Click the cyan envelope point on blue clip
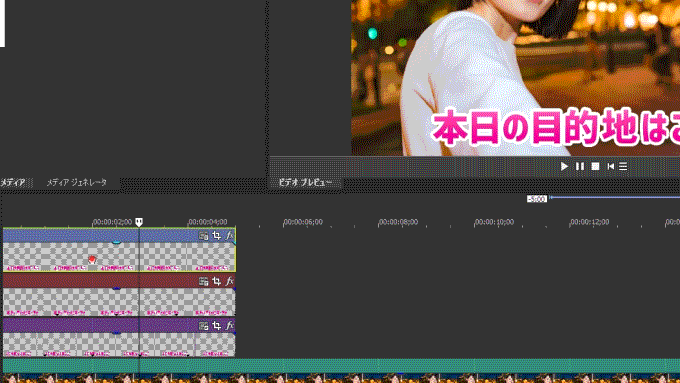Viewport: 680px width, 383px height. pyautogui.click(x=116, y=242)
